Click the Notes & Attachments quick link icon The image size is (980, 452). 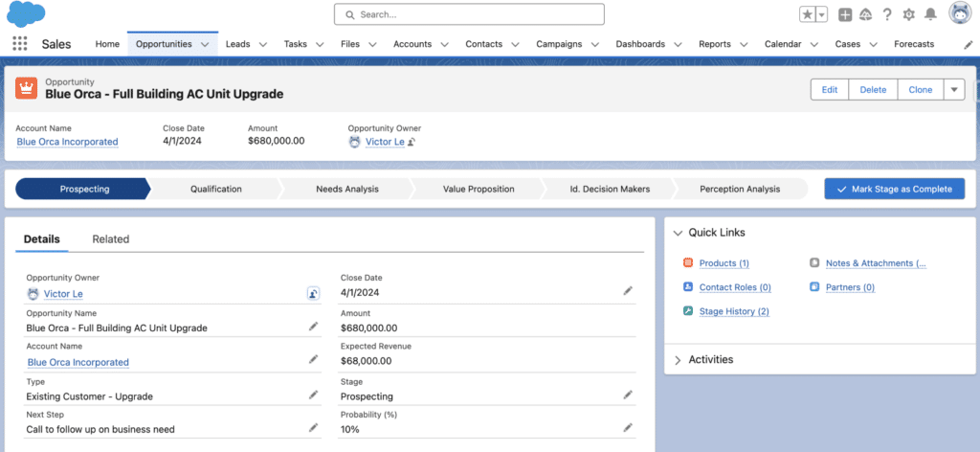click(x=814, y=263)
